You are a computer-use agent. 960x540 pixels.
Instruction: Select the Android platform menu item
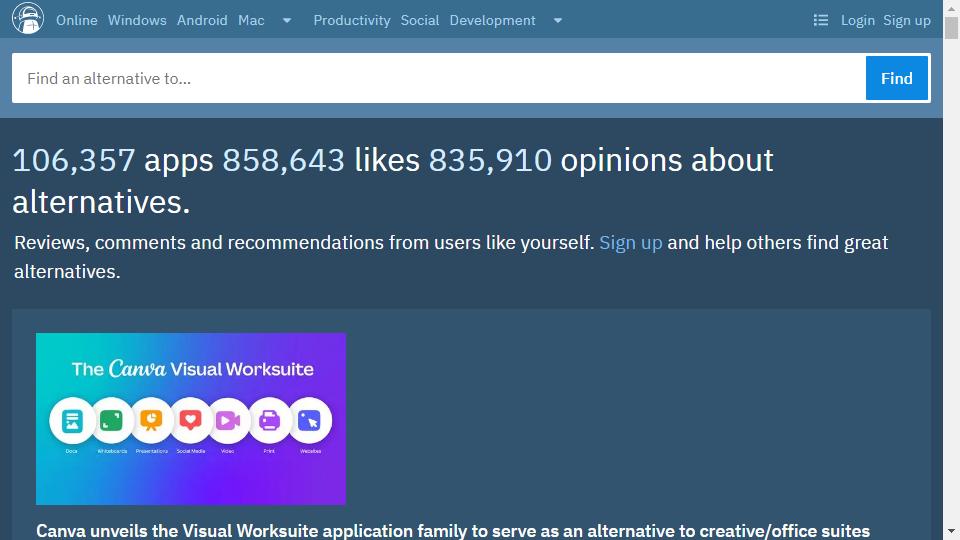tap(202, 20)
